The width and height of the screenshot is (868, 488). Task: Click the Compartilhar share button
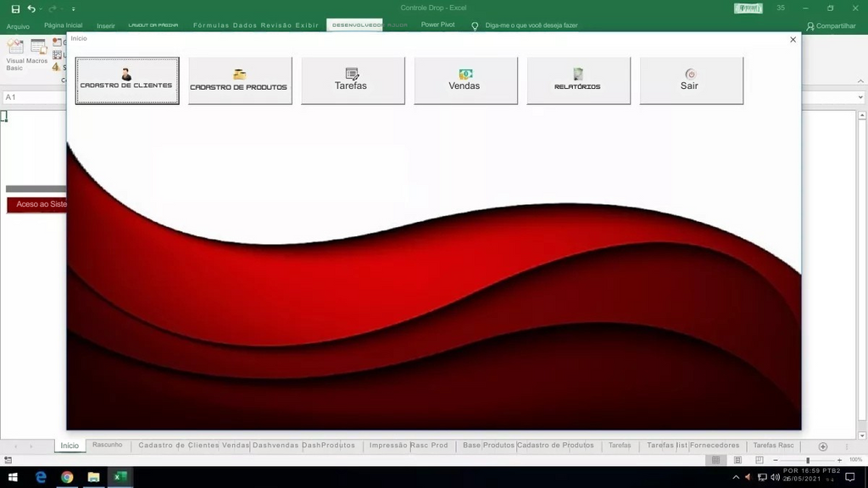[831, 26]
